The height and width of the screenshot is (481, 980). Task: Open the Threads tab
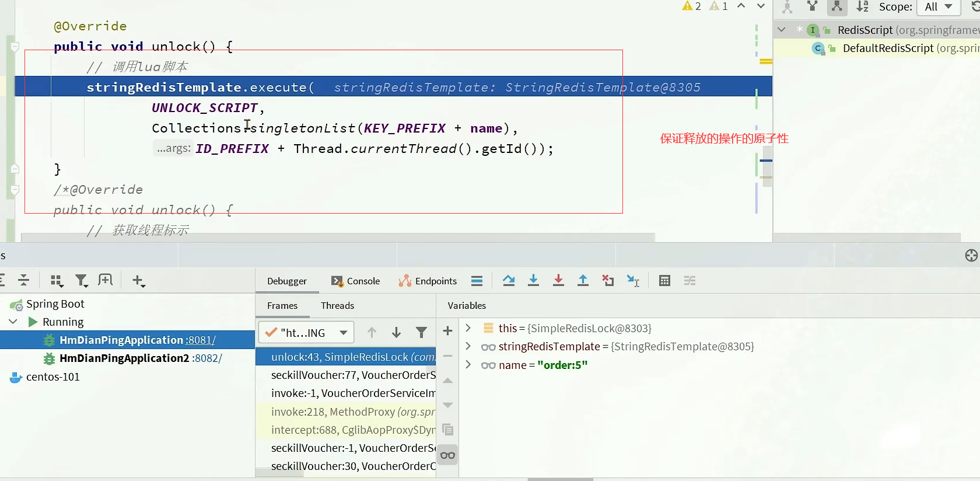337,305
